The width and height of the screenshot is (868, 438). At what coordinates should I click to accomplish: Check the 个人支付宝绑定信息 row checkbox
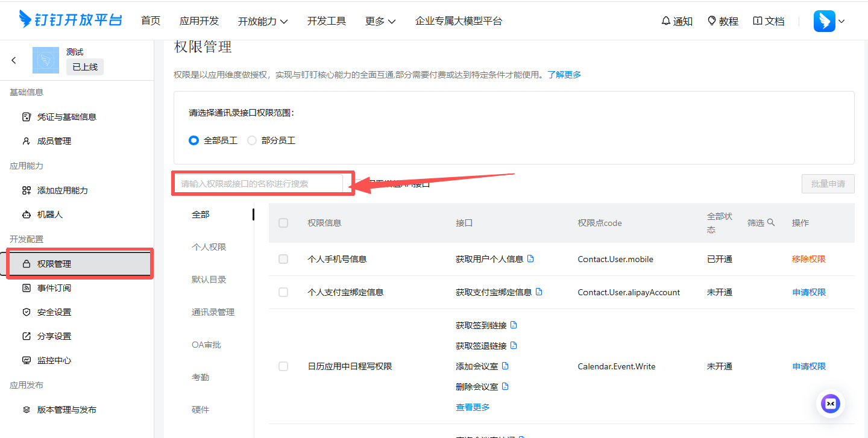tap(283, 292)
